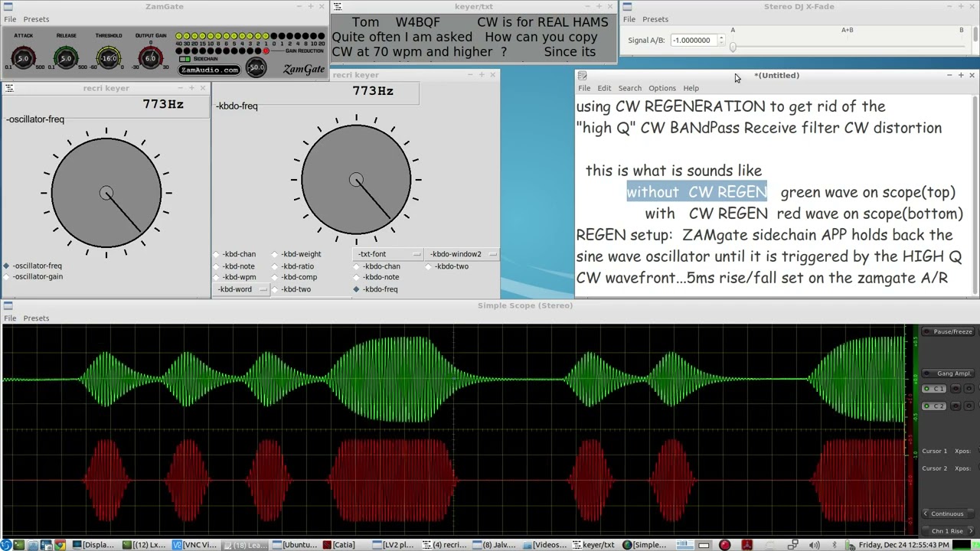
Task: Open the text editor Help menu
Action: point(691,88)
